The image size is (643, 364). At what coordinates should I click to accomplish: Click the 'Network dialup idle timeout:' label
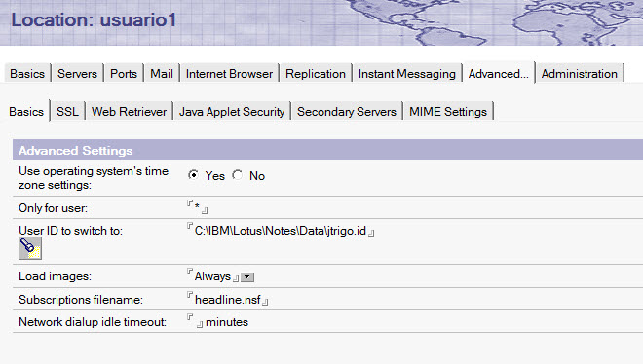(93, 322)
